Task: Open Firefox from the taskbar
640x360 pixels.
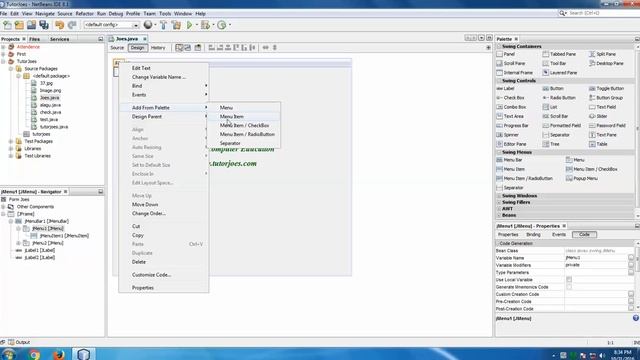Action: 59,354
